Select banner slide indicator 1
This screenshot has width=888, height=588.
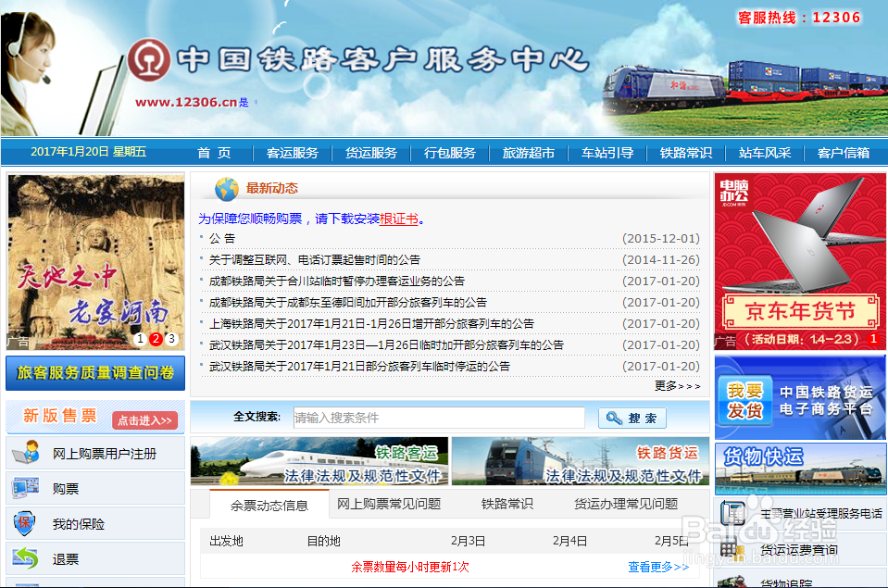140,339
